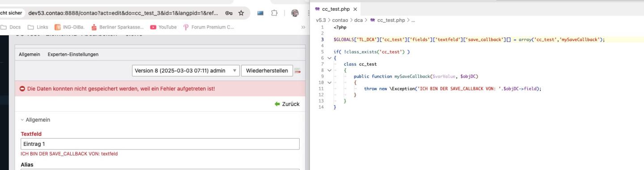Bookmark this page with the star icon
Screen dimensions: 644x170
coord(241,13)
